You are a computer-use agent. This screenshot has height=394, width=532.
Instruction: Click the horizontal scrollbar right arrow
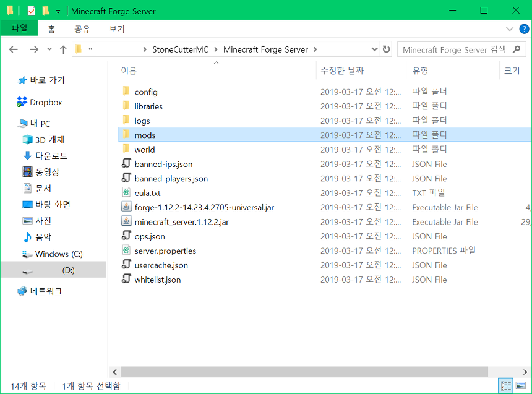[526, 372]
